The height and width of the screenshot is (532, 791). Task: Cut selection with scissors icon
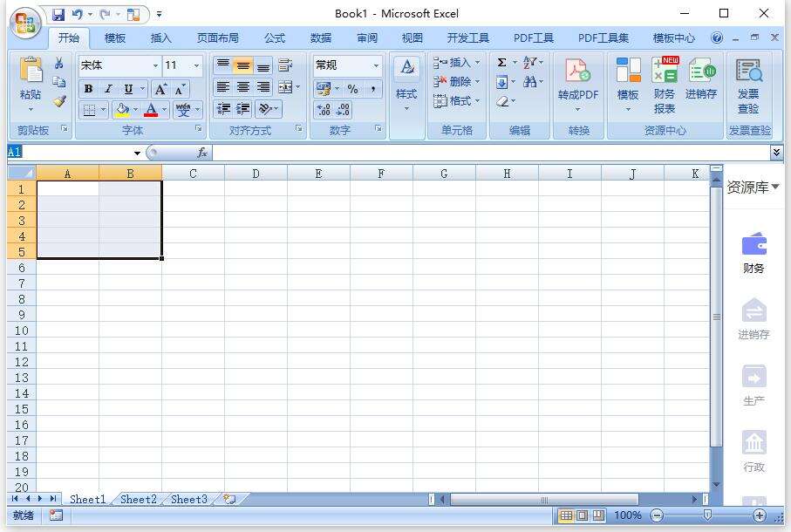[59, 63]
